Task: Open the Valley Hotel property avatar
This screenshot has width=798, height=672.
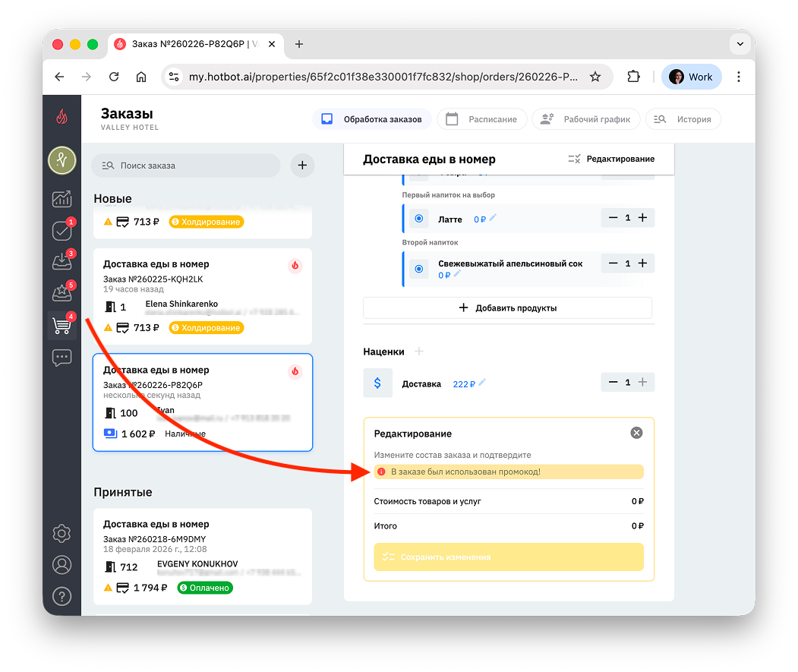Action: click(62, 160)
